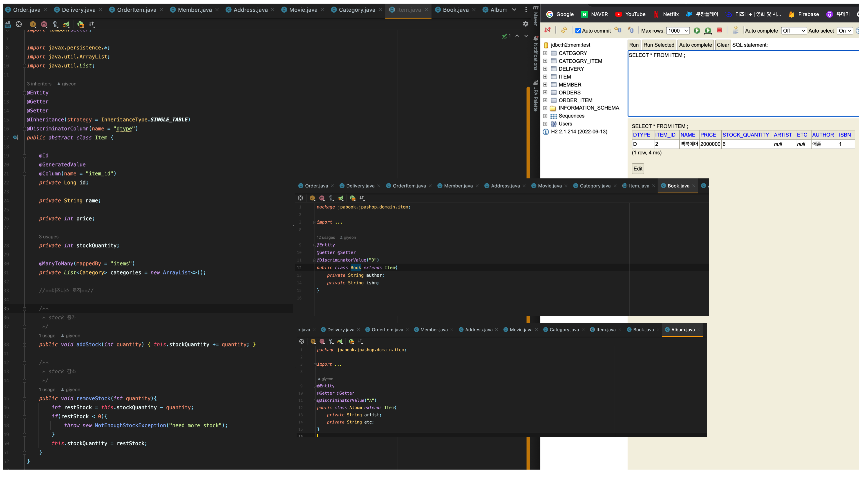
Task: Switch to the Delivery.java tab in main editor
Action: (x=78, y=10)
